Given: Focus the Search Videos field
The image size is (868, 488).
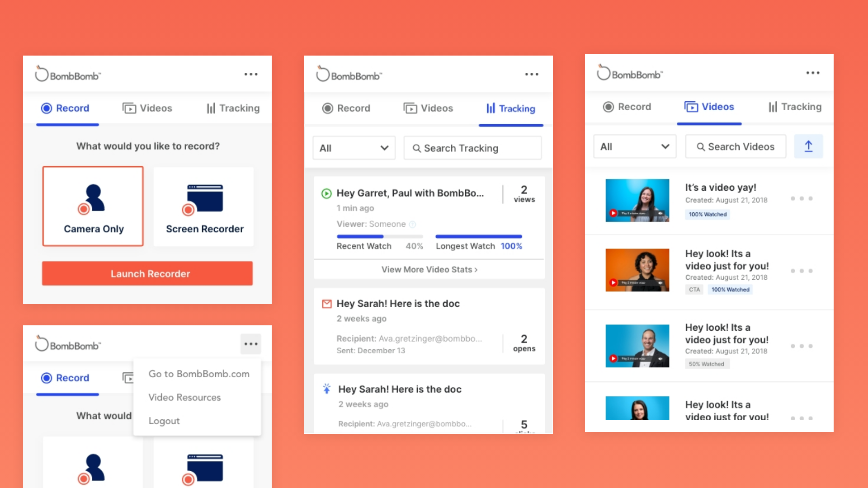Looking at the screenshot, I should tap(736, 146).
